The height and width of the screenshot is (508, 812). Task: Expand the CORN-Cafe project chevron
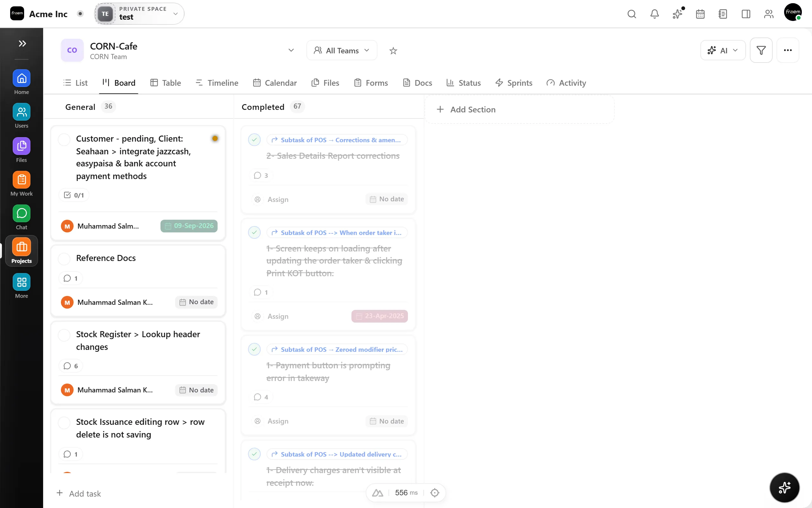click(x=291, y=50)
